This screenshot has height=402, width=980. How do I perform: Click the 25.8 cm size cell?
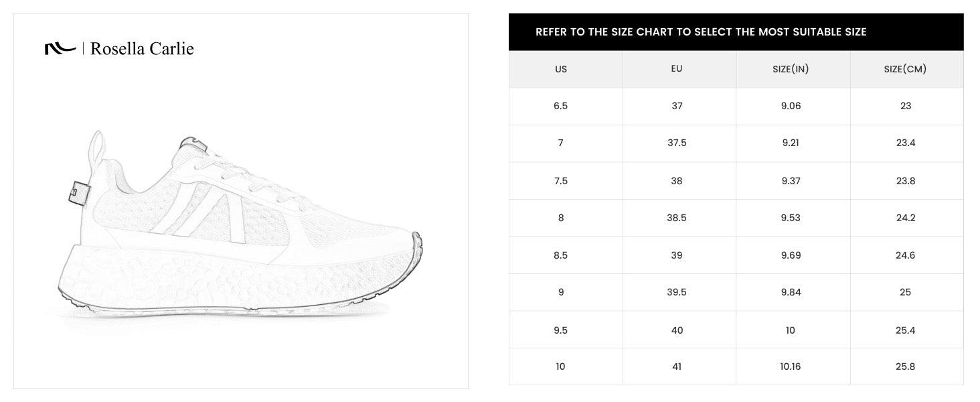[907, 366]
